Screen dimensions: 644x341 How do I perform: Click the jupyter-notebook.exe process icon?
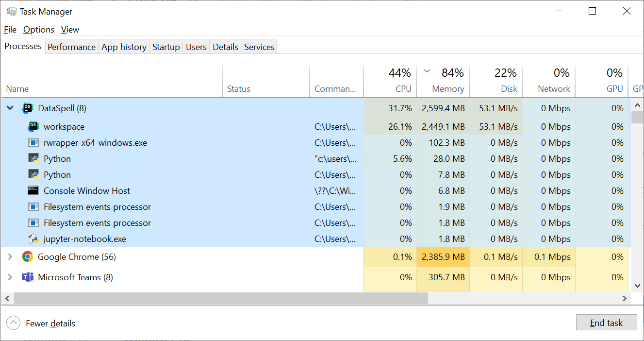pos(33,239)
